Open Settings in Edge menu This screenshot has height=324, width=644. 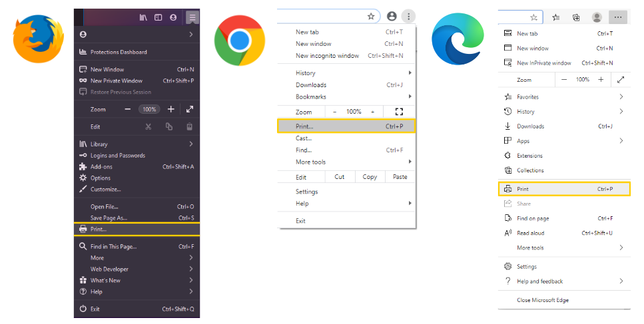coord(564,267)
